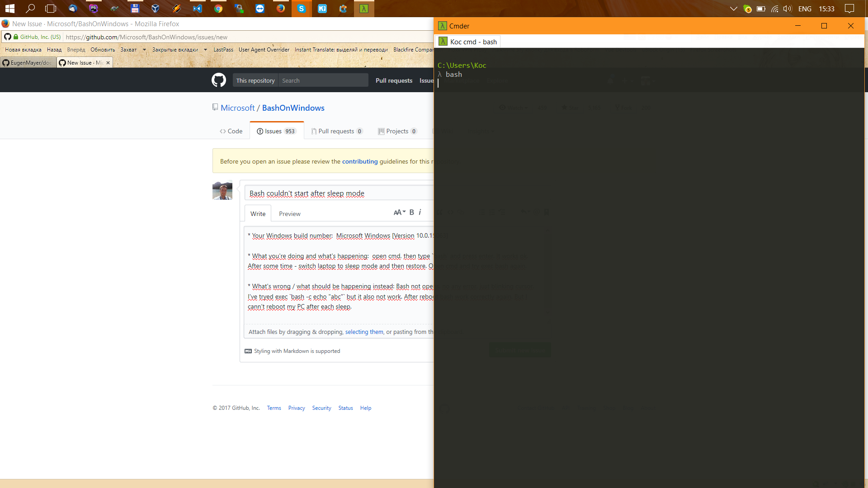This screenshot has width=868, height=488.
Task: Expand the Захват dropdown arrow
Action: pos(144,50)
